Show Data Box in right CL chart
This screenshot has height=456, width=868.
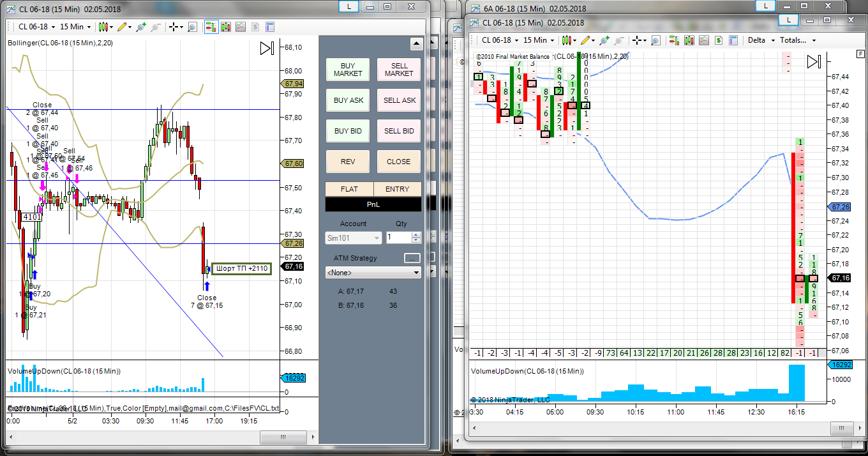733,40
